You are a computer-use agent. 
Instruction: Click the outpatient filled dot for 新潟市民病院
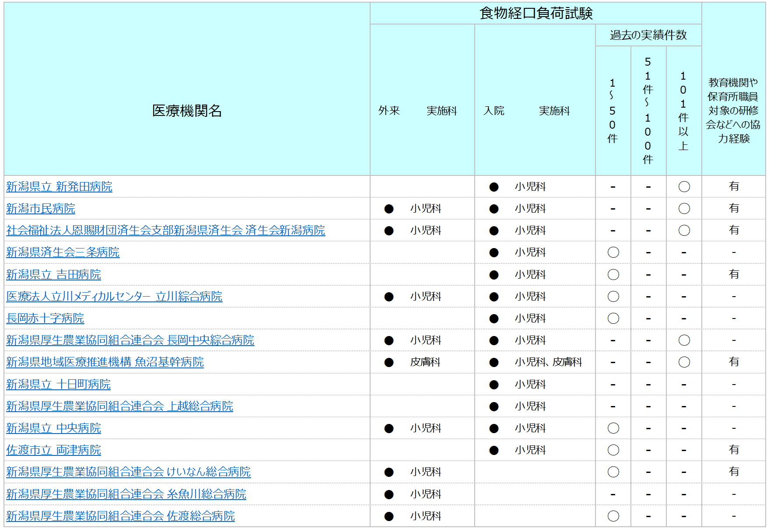tap(388, 209)
